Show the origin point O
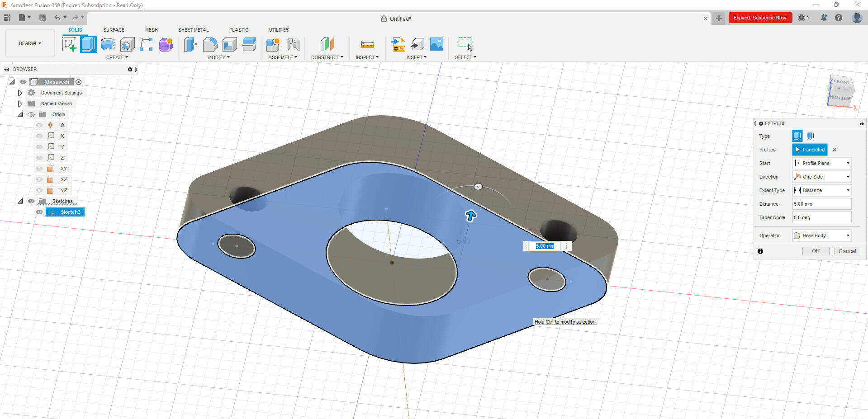Screen dimensions: 868x419 (x=39, y=125)
